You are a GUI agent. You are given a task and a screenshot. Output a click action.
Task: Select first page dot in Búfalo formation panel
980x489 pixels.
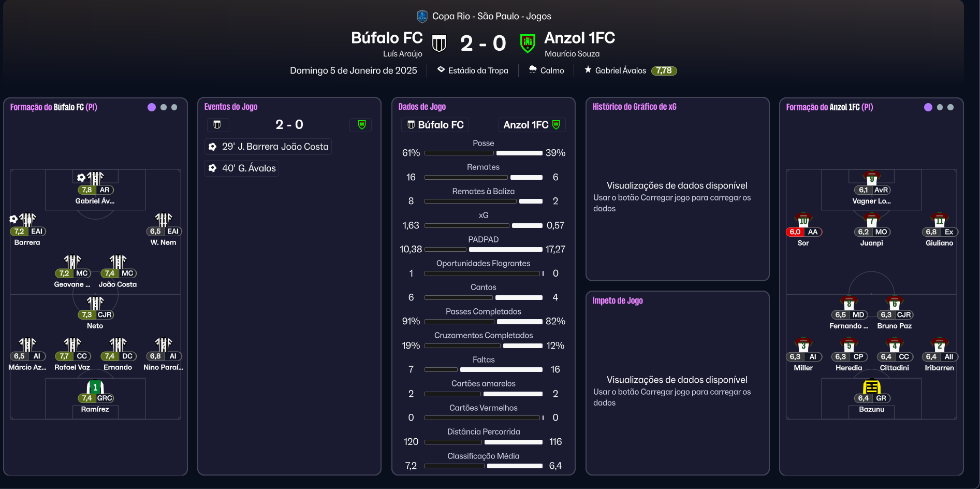[x=152, y=107]
